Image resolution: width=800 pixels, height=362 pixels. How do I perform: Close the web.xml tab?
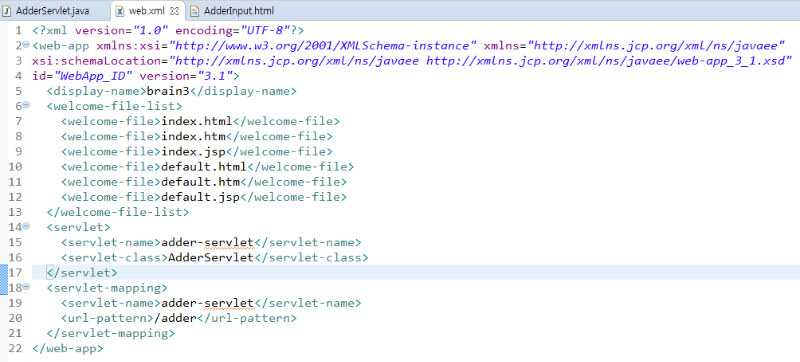pyautogui.click(x=173, y=11)
